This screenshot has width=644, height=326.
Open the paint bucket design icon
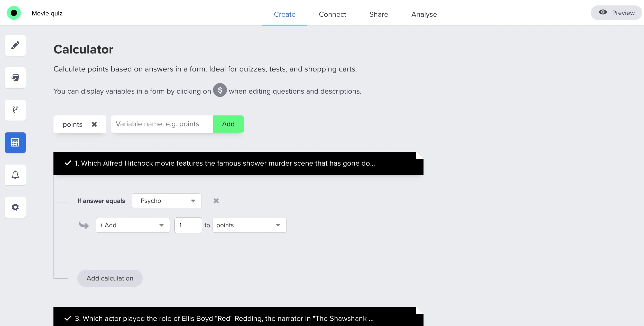tap(15, 78)
